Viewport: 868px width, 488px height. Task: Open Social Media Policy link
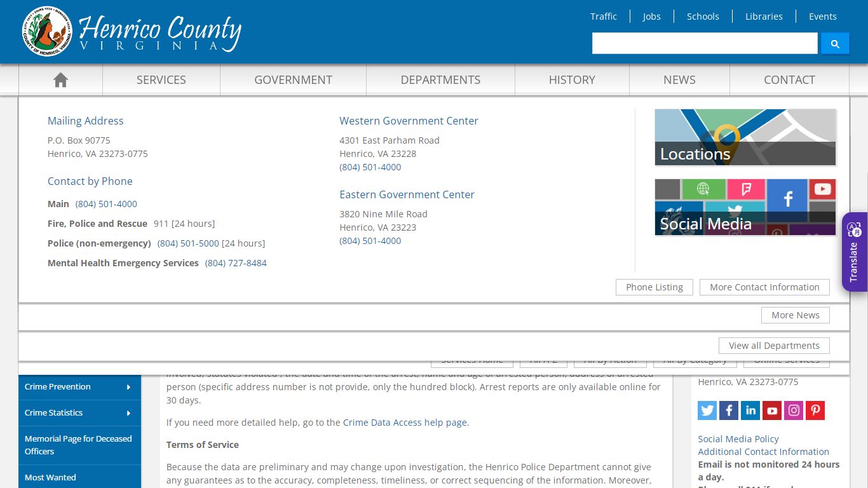[738, 439]
